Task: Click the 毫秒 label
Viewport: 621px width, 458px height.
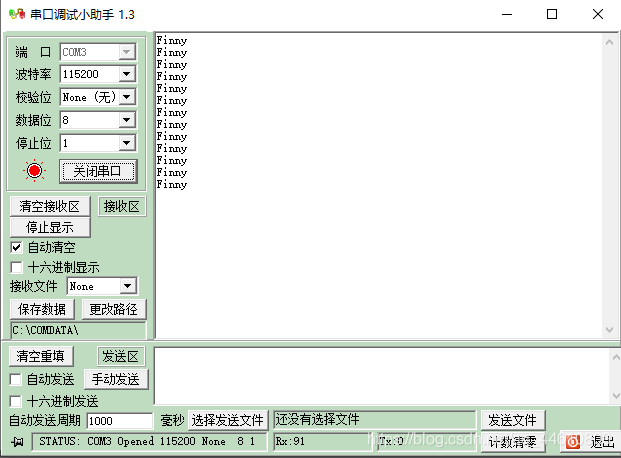Action: [173, 420]
